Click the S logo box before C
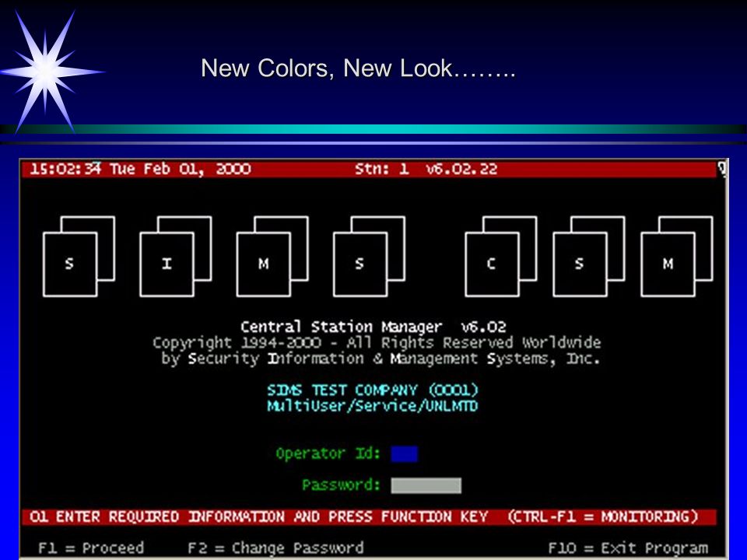This screenshot has width=747, height=560. tap(360, 264)
